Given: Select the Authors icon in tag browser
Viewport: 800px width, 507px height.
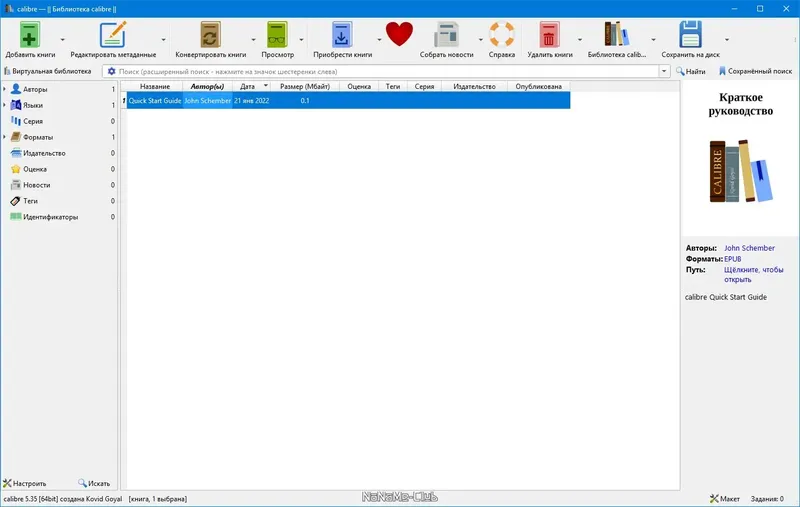Looking at the screenshot, I should tap(16, 89).
